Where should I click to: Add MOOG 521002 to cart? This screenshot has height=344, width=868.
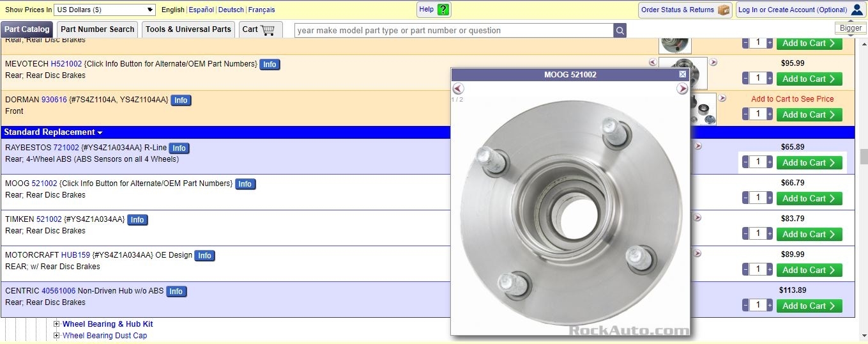click(x=809, y=198)
